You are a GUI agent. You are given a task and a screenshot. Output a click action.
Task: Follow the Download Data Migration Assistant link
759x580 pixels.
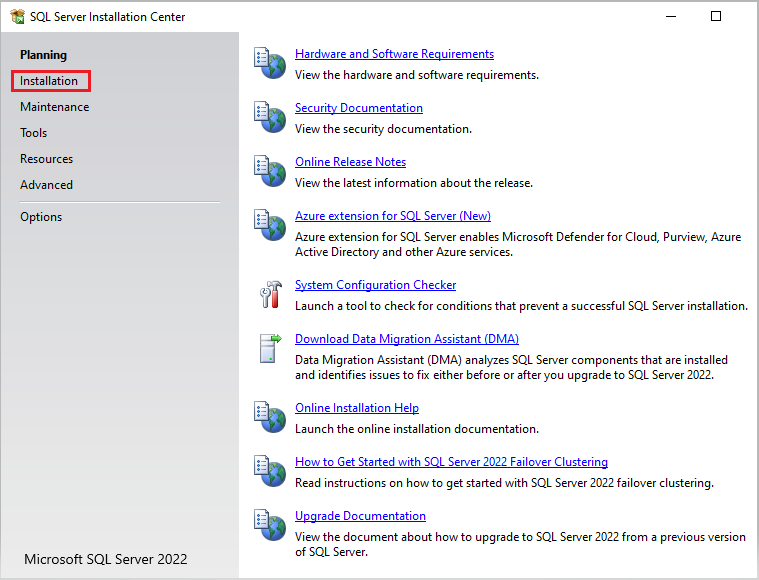point(406,339)
